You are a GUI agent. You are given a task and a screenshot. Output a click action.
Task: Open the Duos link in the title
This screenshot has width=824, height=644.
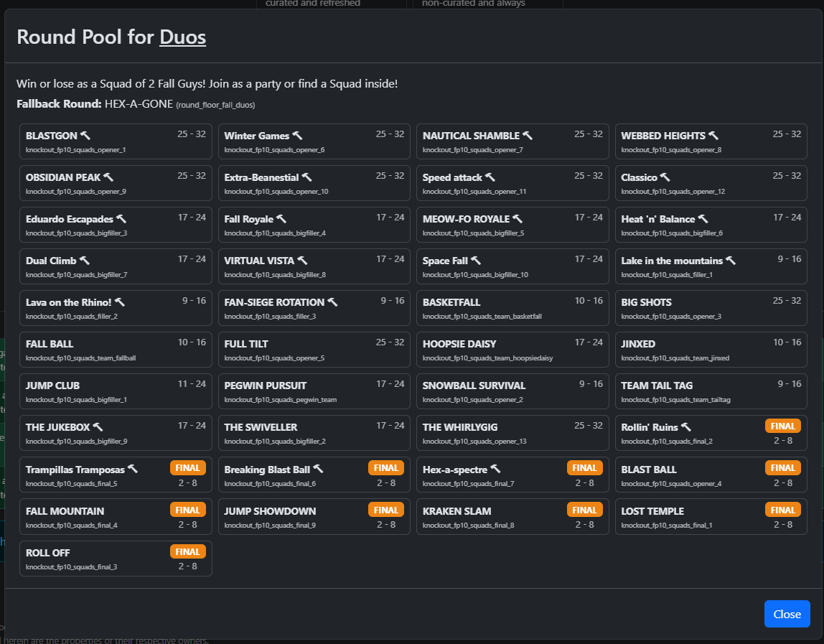pyautogui.click(x=182, y=37)
